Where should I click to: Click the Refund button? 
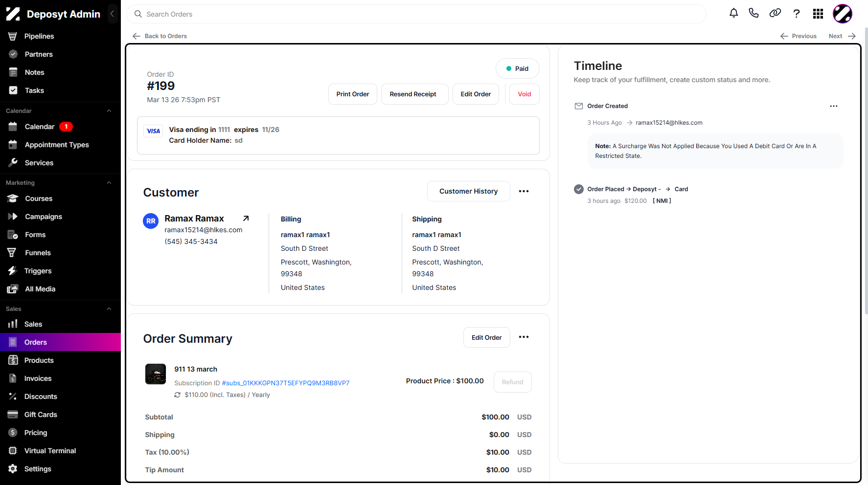pos(513,382)
